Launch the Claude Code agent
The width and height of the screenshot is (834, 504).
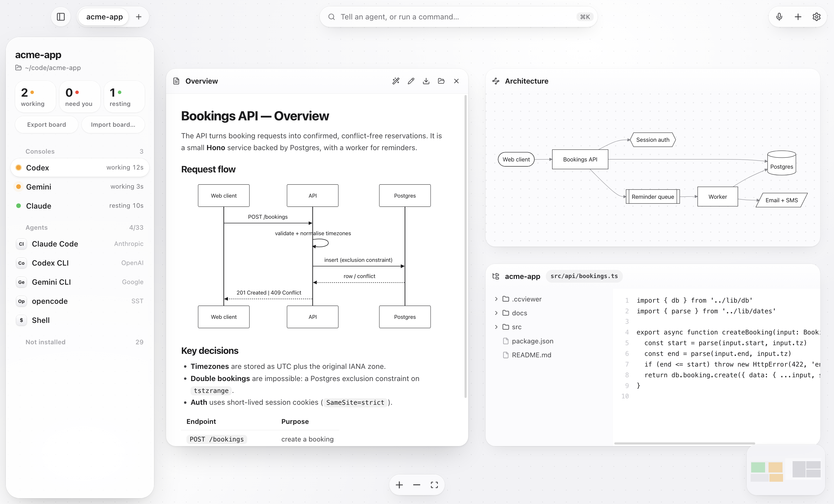coord(80,244)
